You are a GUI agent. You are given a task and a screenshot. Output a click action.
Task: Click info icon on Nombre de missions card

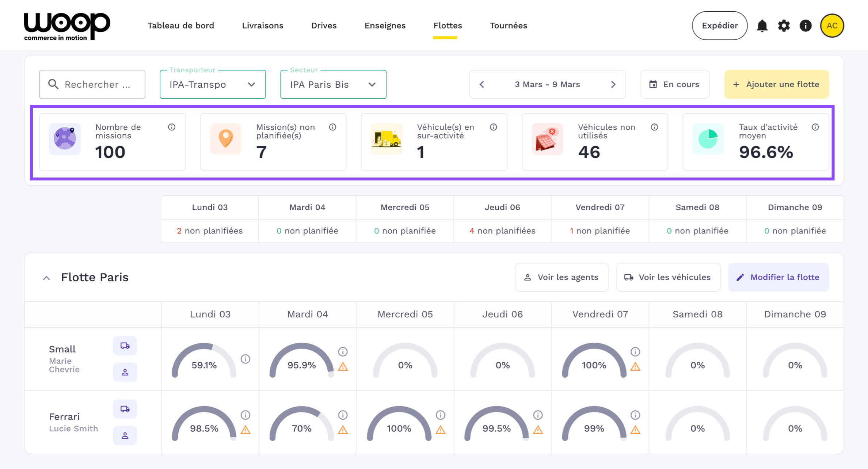[172, 127]
